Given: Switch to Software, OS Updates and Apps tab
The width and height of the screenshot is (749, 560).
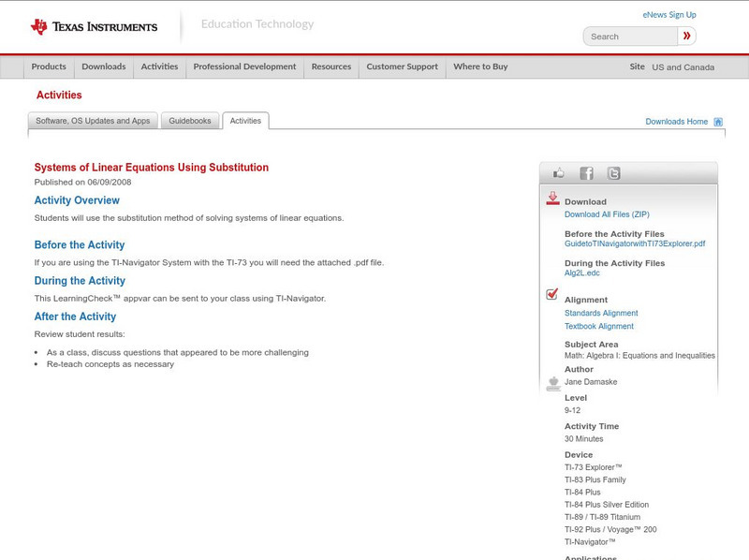Looking at the screenshot, I should point(93,121).
